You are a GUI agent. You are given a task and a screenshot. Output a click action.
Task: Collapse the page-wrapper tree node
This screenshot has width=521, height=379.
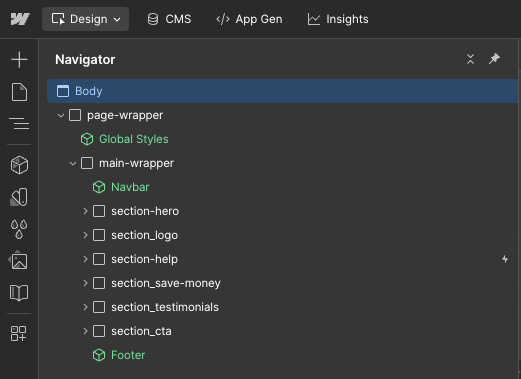61,116
